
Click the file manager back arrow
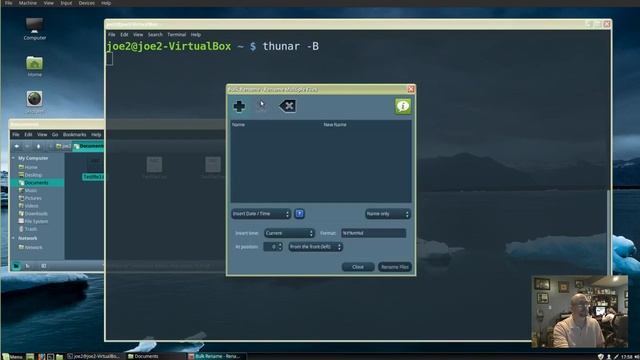17,146
